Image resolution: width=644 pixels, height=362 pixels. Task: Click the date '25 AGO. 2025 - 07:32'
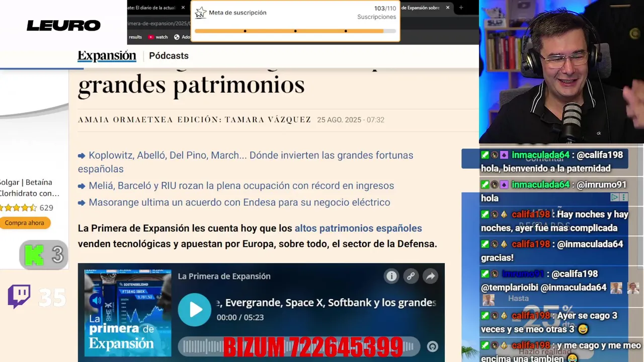351,120
